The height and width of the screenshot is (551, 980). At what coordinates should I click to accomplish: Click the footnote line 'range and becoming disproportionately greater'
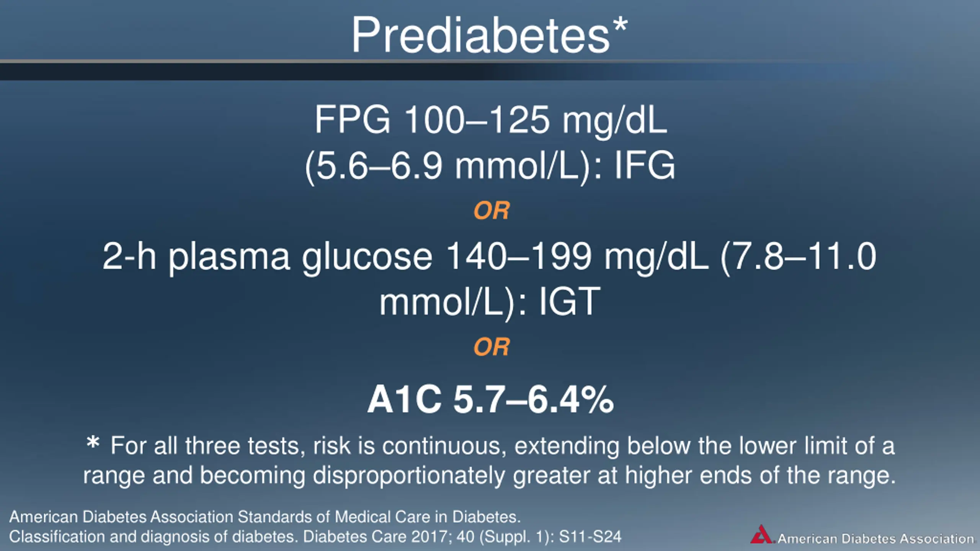click(x=490, y=475)
